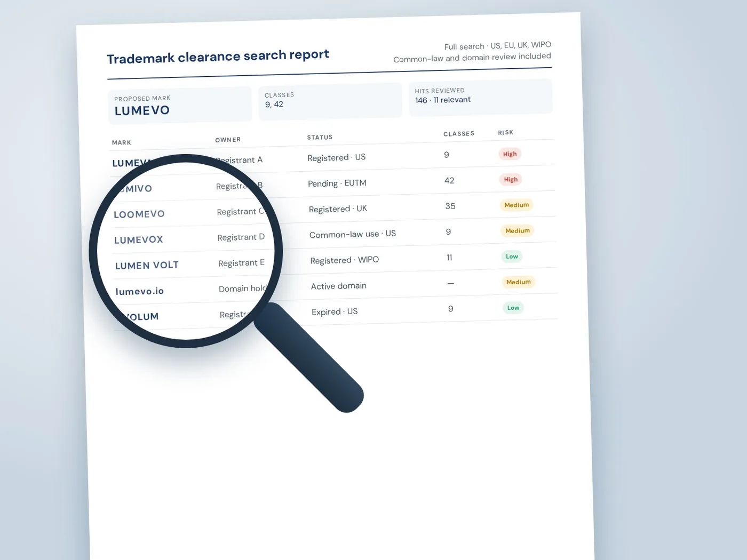Click class "42" in the Pending · EUTM row
Image resolution: width=747 pixels, height=560 pixels.
coord(449,180)
